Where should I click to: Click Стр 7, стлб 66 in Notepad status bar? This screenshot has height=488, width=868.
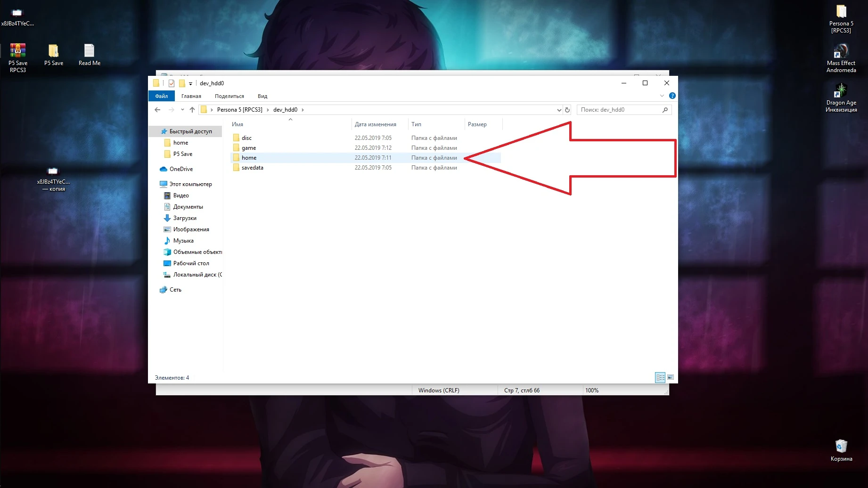coord(522,390)
